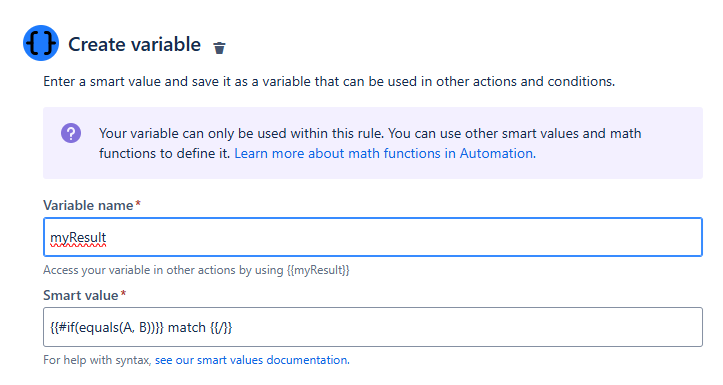
Task: Place cursor on the #if(equals(A, B)) expression
Action: tap(107, 327)
